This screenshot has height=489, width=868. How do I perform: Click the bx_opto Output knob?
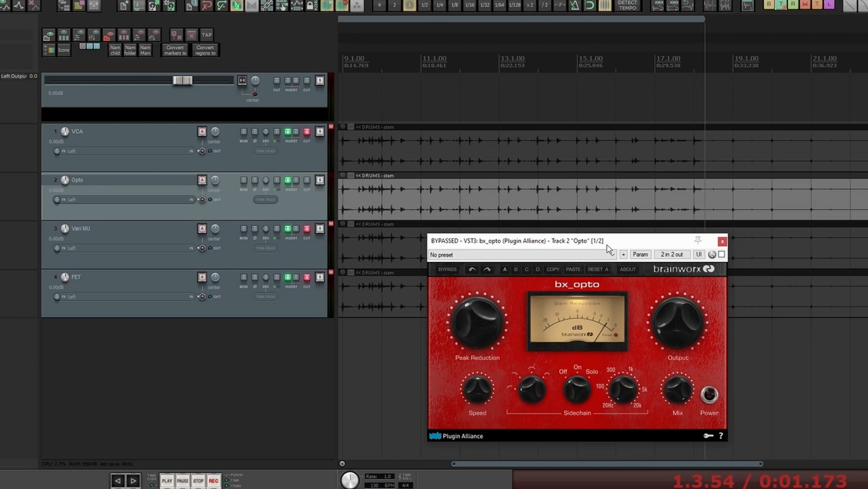click(677, 323)
